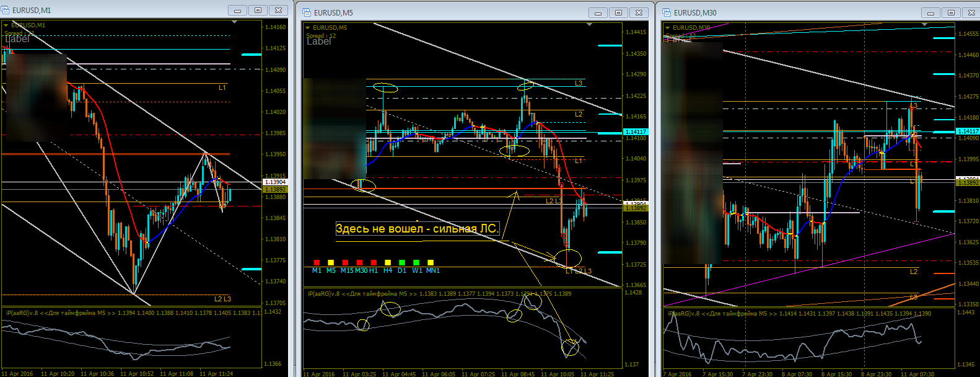The image size is (980, 377).
Task: Click the yellow square above H4 label
Action: point(388,263)
